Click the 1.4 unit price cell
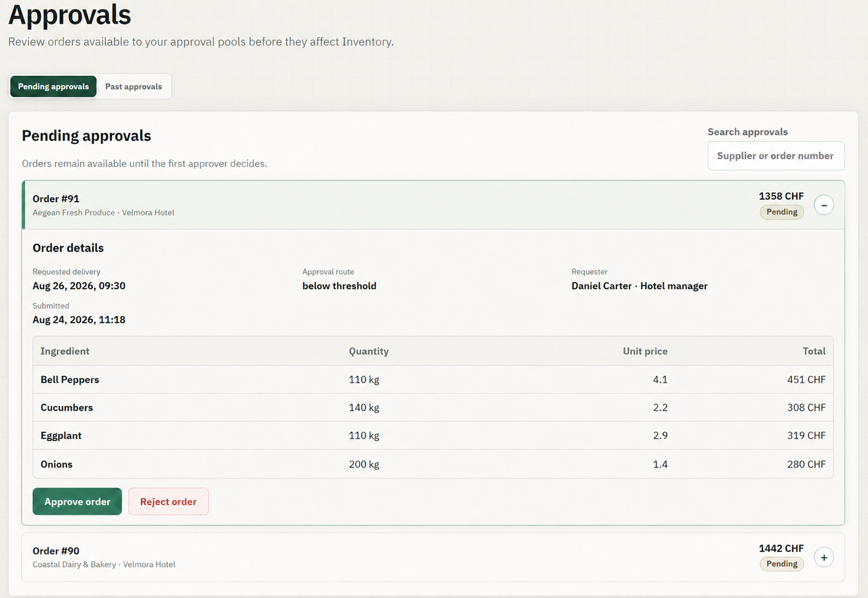The width and height of the screenshot is (868, 598). [x=660, y=464]
